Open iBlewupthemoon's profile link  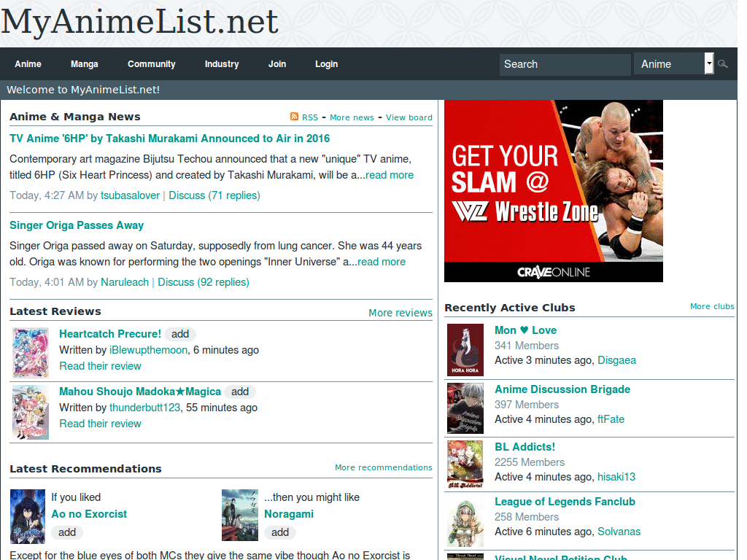pyautogui.click(x=149, y=350)
